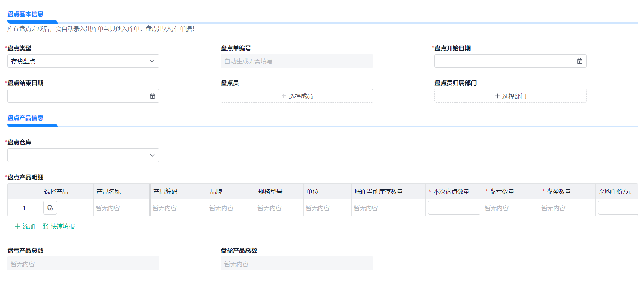644x292 pixels.
Task: Click the 盘盈数量 cell in row 1
Action: click(x=567, y=208)
